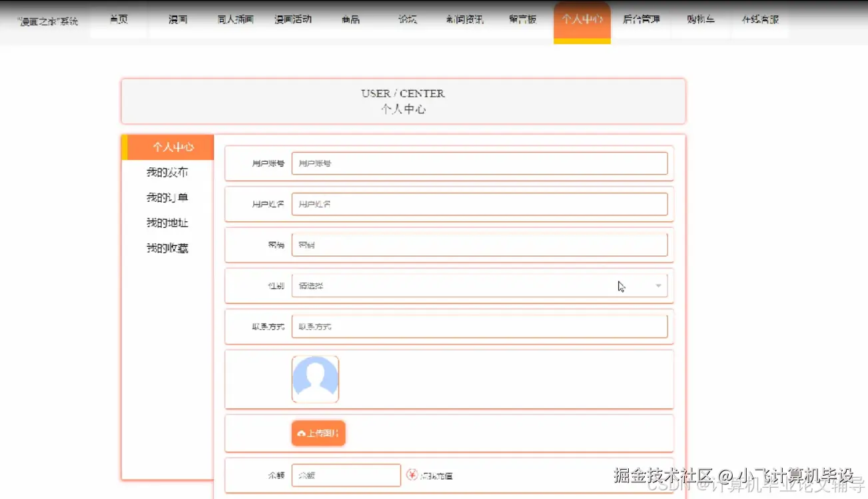Viewport: 868px width, 499px height.
Task: Focus the 余额 balance input field
Action: (x=346, y=476)
